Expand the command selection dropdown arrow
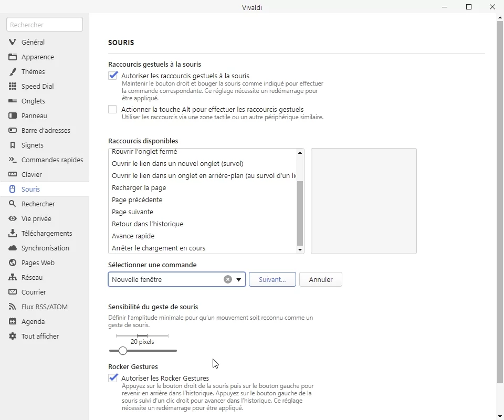This screenshot has height=420, width=504. [238, 280]
